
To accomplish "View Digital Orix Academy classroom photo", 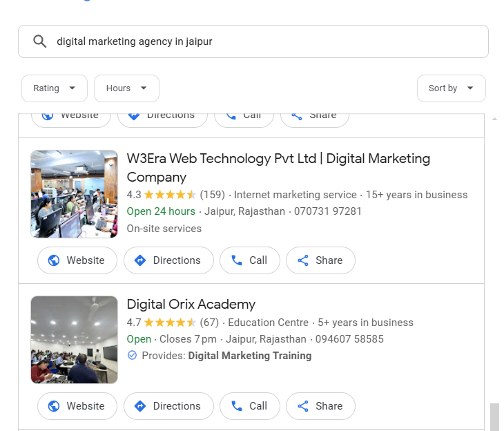I will tap(75, 340).
